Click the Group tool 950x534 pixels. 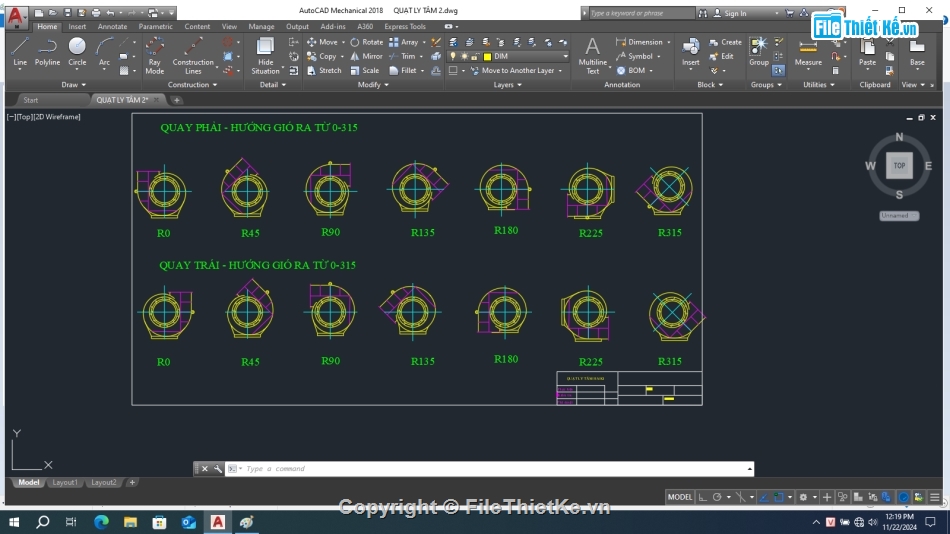(x=759, y=52)
